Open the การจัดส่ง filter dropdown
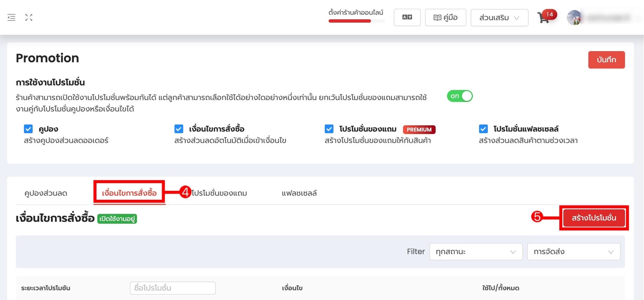644x300 pixels. tap(574, 252)
